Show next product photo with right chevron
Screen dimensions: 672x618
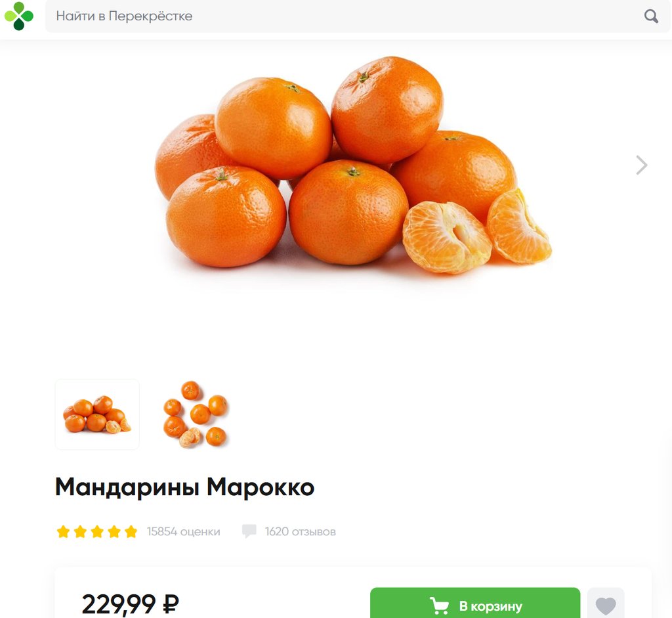pyautogui.click(x=641, y=165)
